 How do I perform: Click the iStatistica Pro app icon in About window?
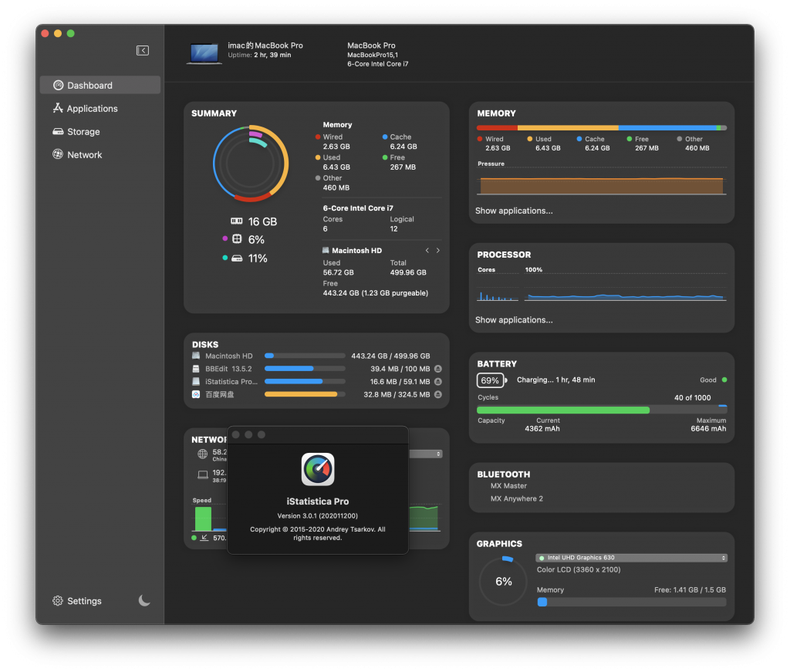click(318, 469)
